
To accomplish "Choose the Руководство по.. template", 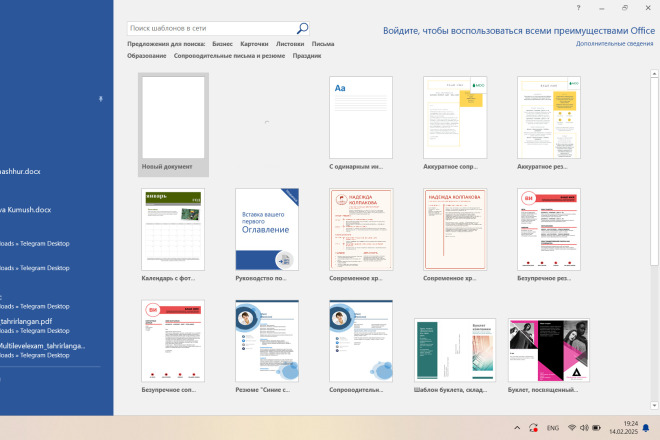I will [267, 235].
